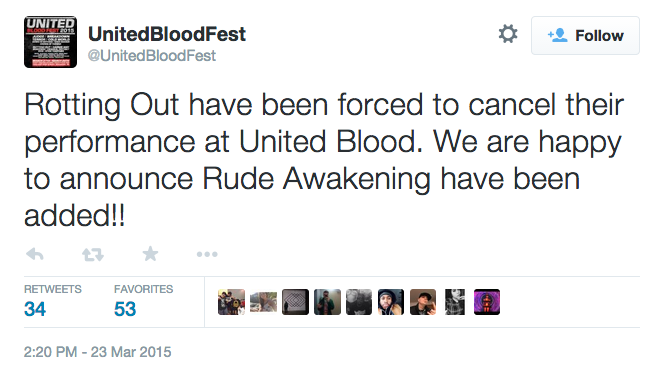Open the UnitedBloodFest display name link
Viewport: 656px width, 370px height.
[x=167, y=34]
